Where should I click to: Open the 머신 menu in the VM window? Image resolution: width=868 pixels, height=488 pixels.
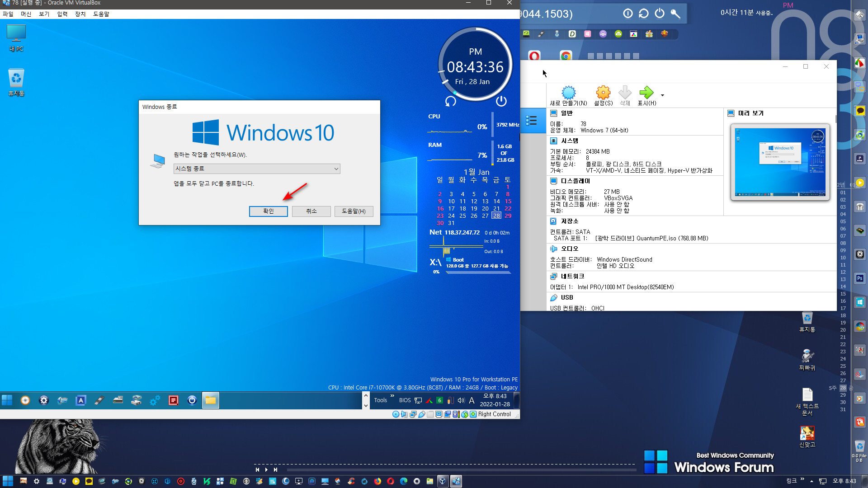coord(26,14)
